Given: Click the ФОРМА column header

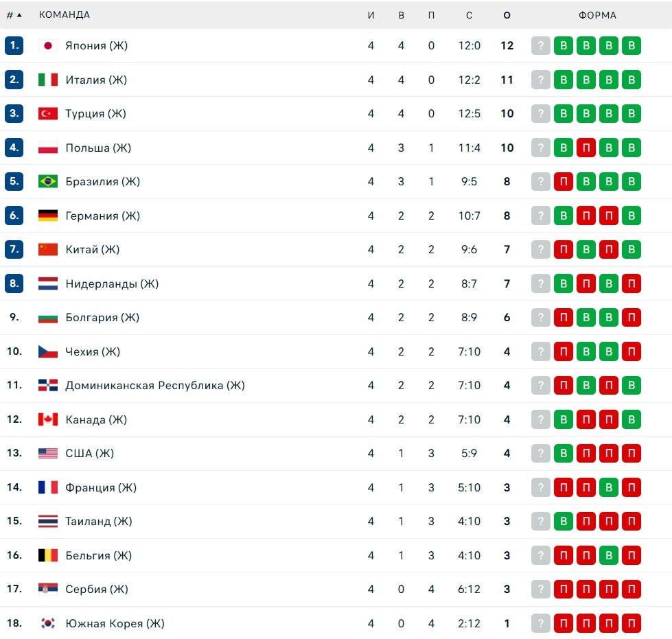Looking at the screenshot, I should coord(597,15).
